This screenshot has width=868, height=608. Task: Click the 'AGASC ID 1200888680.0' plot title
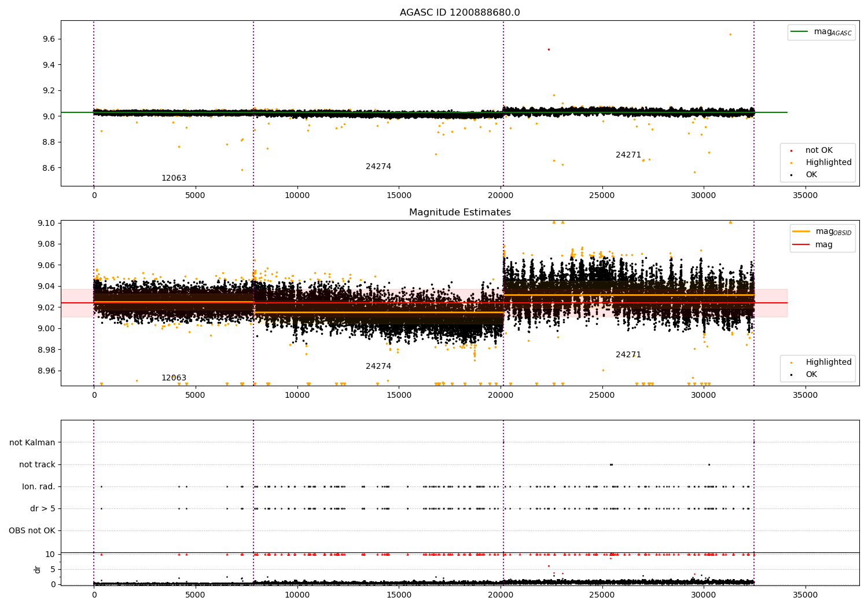coord(459,13)
